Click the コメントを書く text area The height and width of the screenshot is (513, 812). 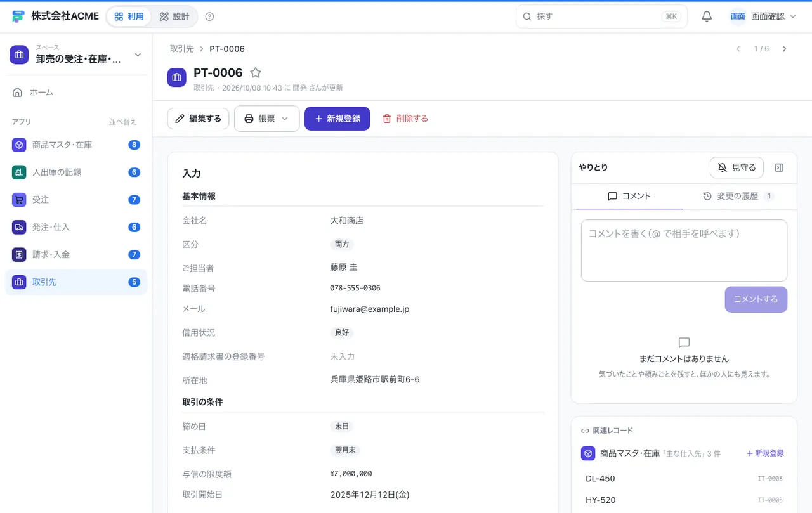[684, 250]
